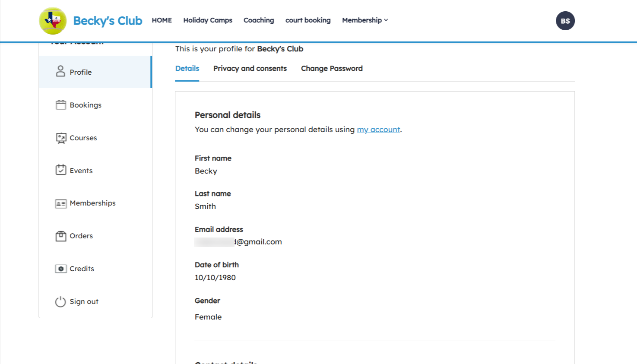The height and width of the screenshot is (364, 637).
Task: Click the Profile person icon in sidebar
Action: tap(60, 71)
